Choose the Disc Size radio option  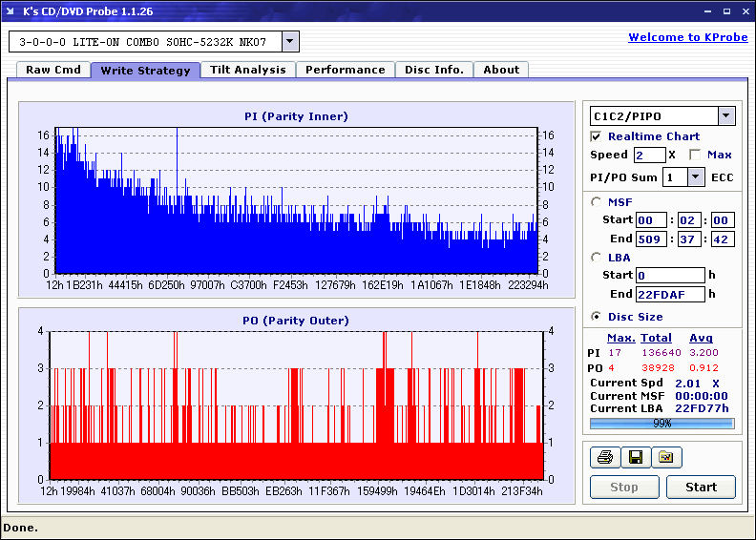tap(597, 317)
